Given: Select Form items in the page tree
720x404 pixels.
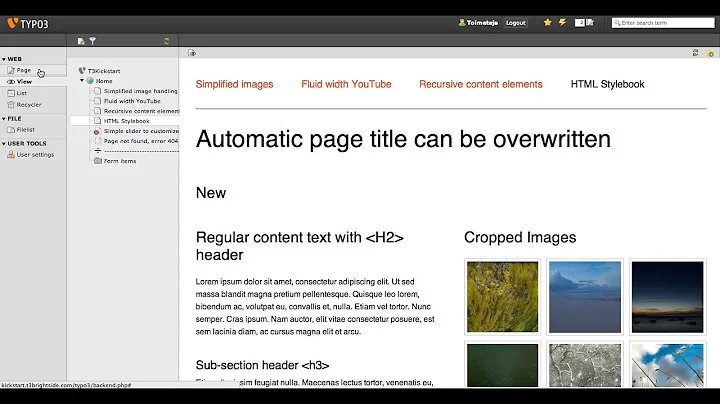Looking at the screenshot, I should tap(120, 161).
